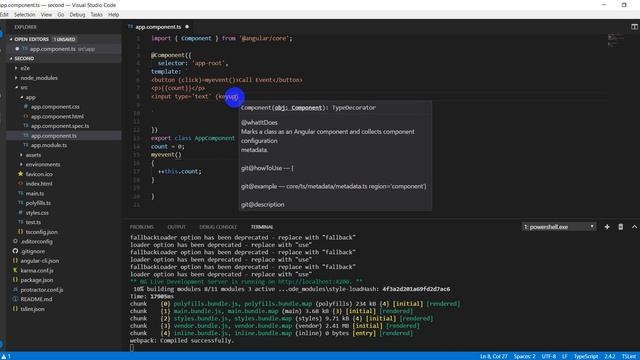This screenshot has width=640, height=360.
Task: Open app.component.css in the explorer
Action: pyautogui.click(x=55, y=107)
